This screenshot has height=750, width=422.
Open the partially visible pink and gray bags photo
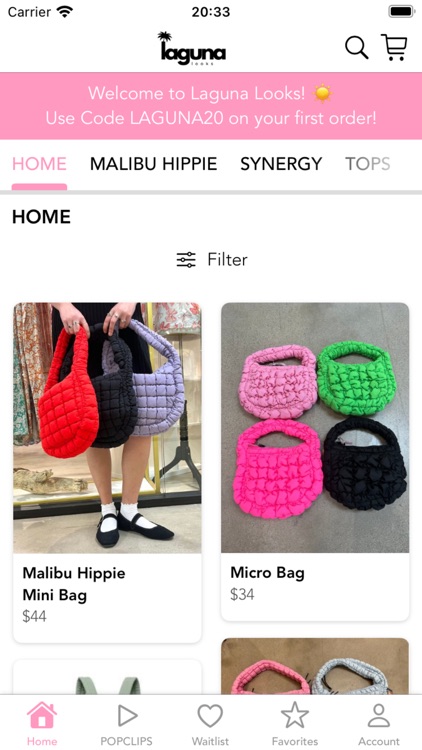[x=315, y=666]
